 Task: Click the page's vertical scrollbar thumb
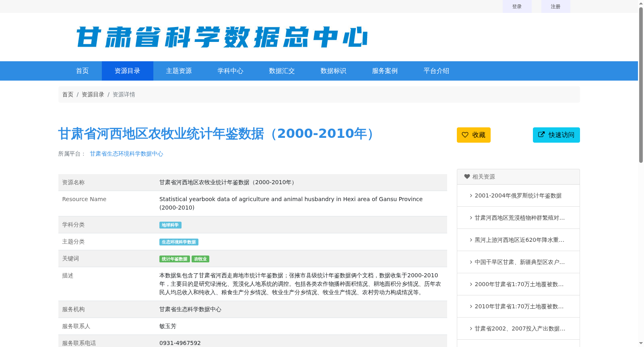point(641,85)
